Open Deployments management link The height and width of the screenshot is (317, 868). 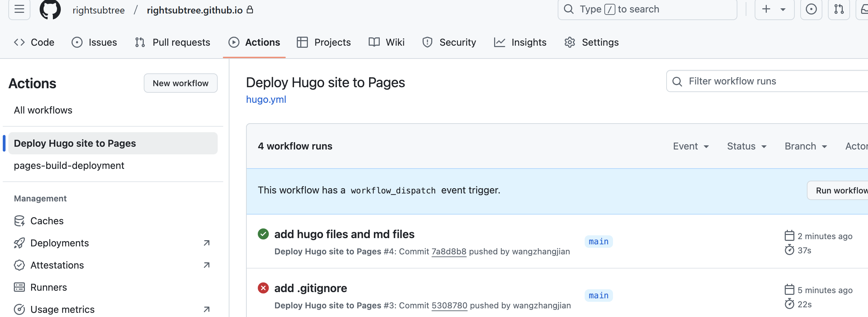(x=59, y=243)
